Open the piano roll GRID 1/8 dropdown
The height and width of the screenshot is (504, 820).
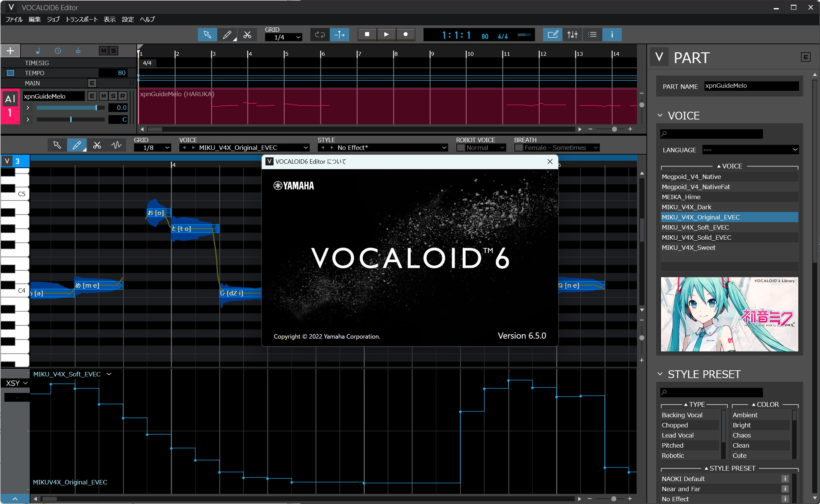[152, 148]
